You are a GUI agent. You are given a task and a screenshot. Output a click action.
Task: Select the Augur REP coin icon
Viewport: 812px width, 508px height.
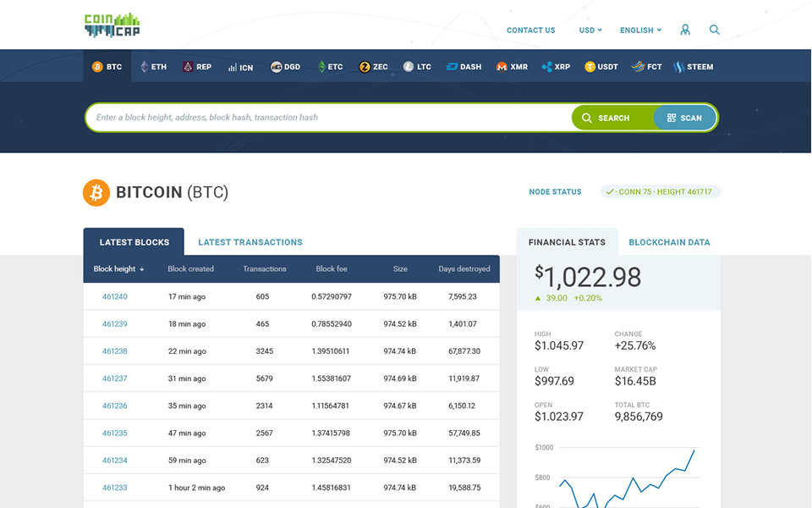[188, 67]
